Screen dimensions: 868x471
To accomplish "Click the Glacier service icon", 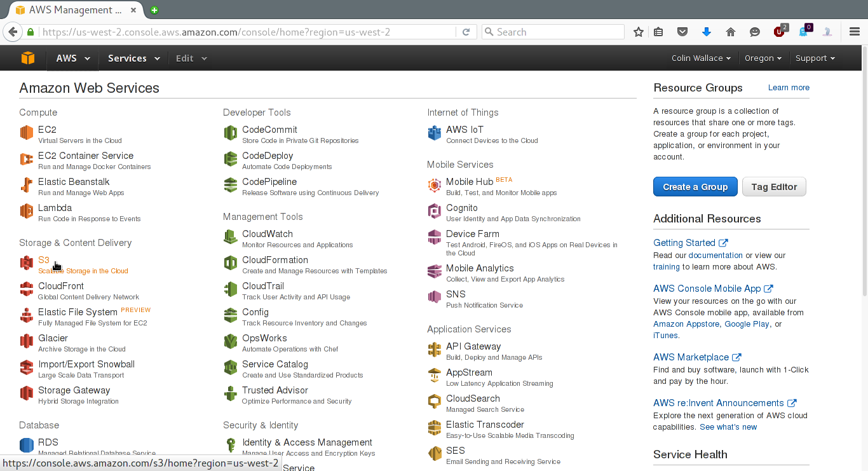I will (26, 341).
